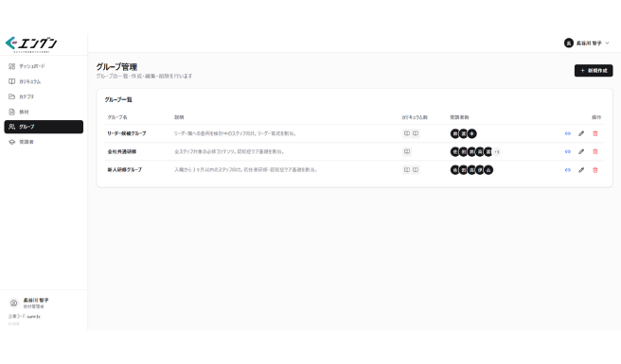Click first curriculum book icon in リーダー候補グループ row

pyautogui.click(x=407, y=133)
